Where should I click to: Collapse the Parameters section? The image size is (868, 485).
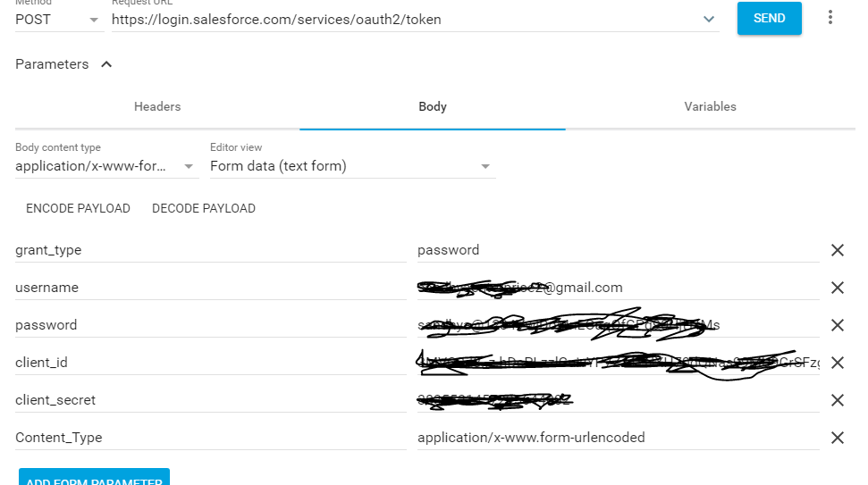coord(106,64)
